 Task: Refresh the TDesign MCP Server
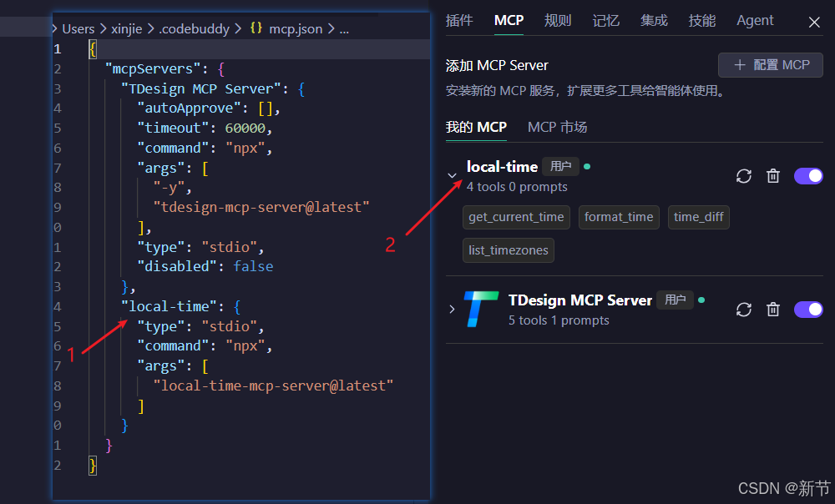743,310
